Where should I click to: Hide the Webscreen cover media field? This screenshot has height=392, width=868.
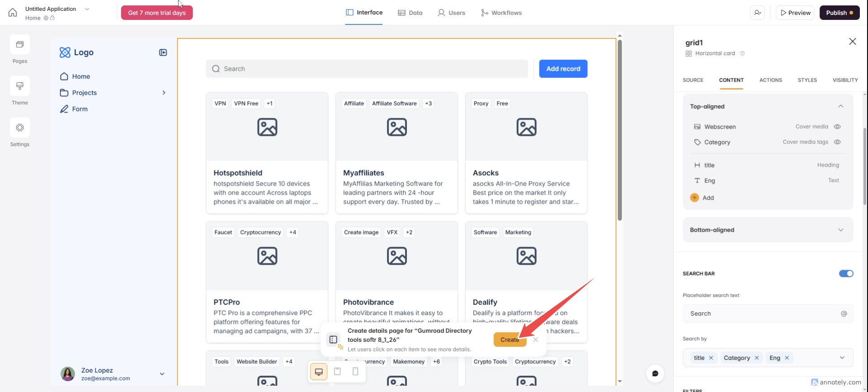837,127
